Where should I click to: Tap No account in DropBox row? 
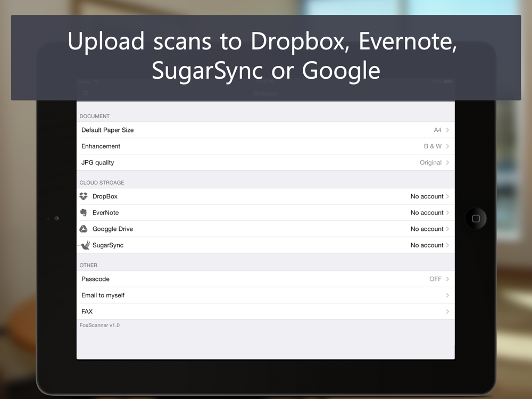point(427,196)
